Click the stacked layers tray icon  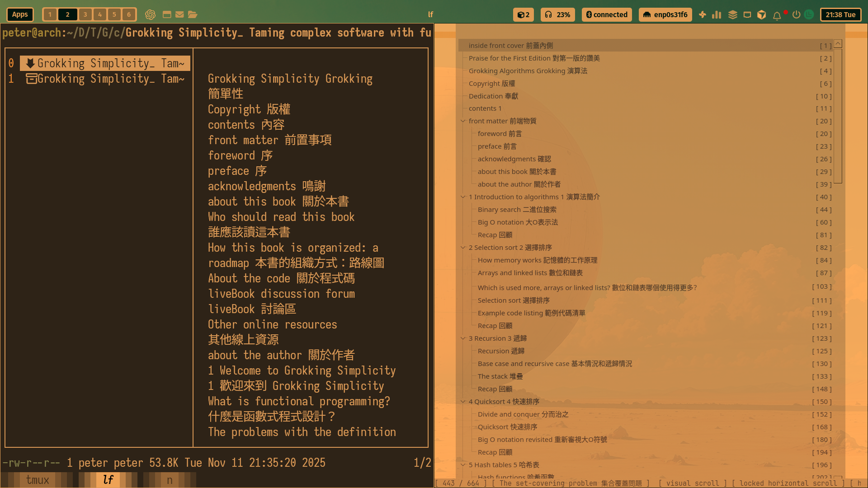click(x=733, y=14)
